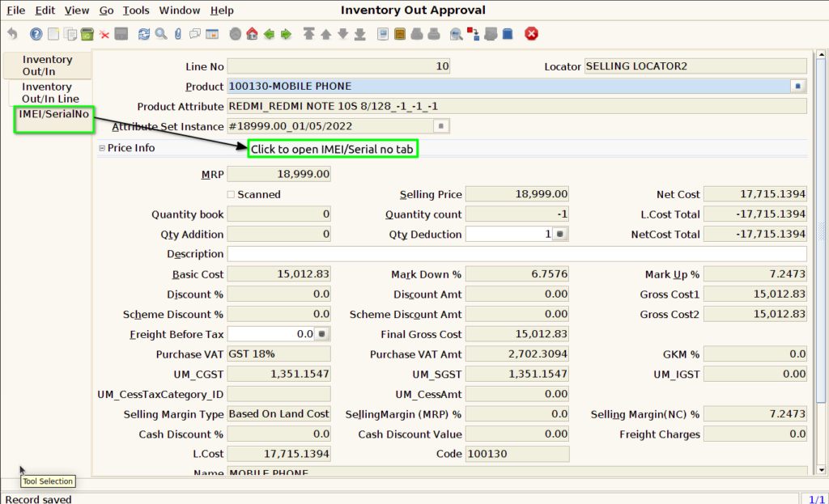Screen dimensions: 829x504
Task: Open the Chat speech bubbles icon
Action: coord(195,34)
